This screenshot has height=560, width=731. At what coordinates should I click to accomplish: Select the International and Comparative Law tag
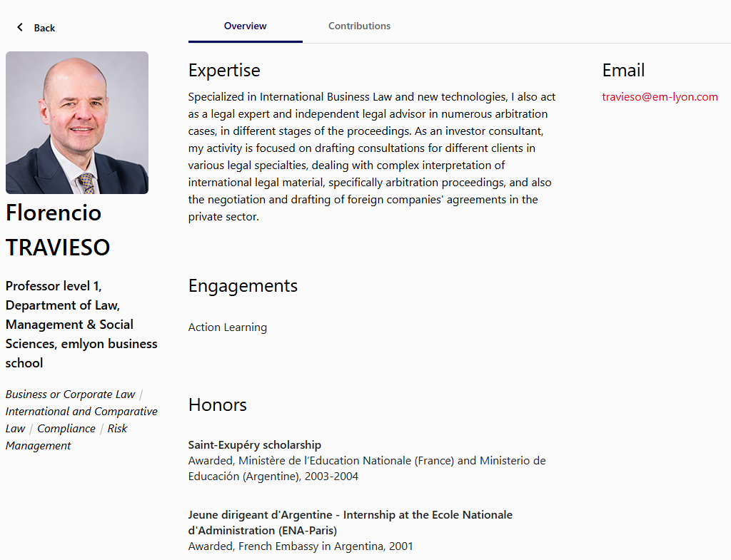point(81,412)
